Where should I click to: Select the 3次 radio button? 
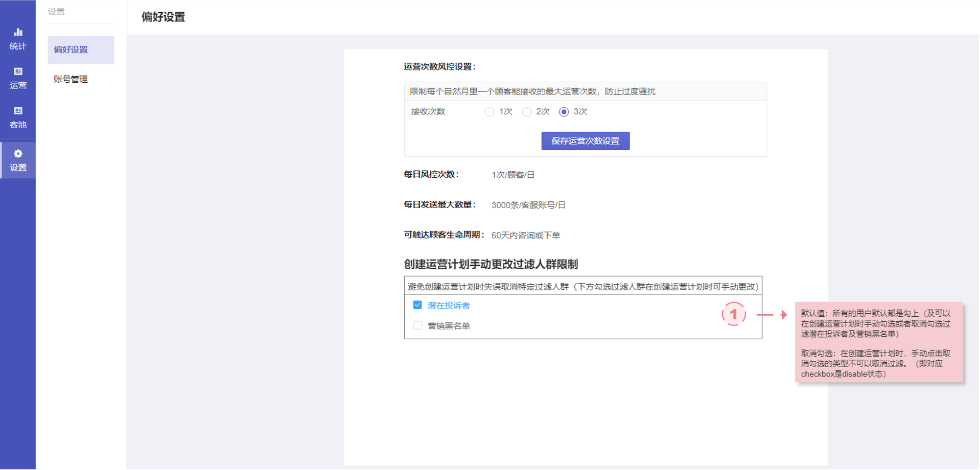[x=564, y=112]
